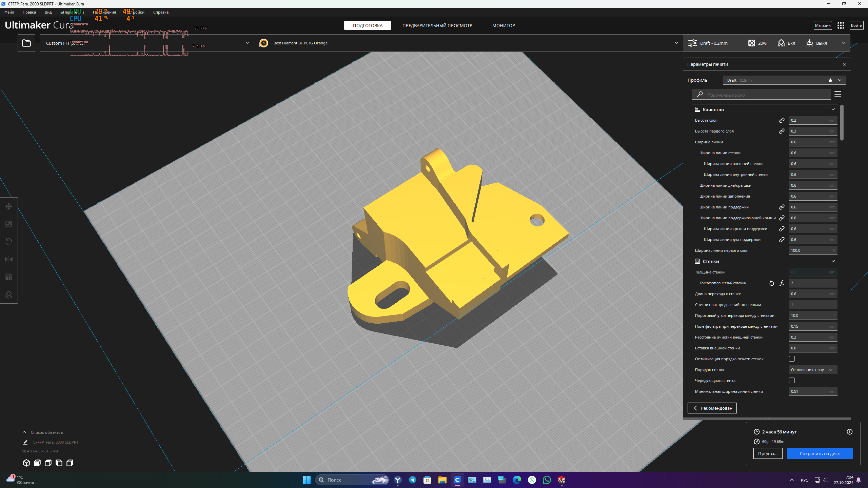This screenshot has height=488, width=868.
Task: Switch to the Preview stage tab
Action: [437, 25]
